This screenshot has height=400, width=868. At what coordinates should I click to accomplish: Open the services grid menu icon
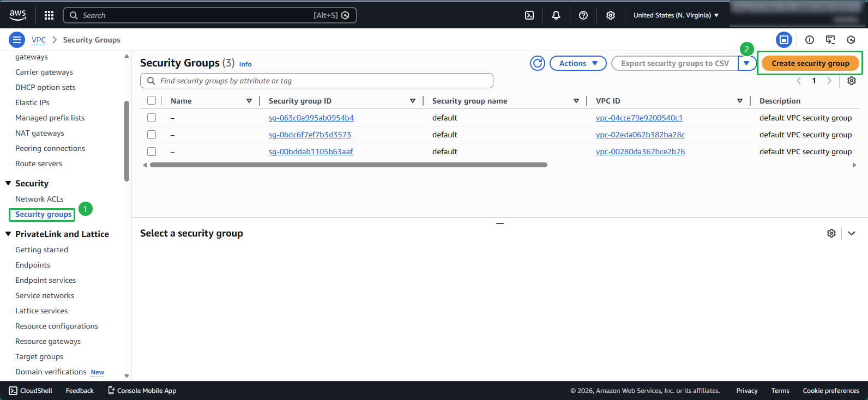[x=49, y=15]
